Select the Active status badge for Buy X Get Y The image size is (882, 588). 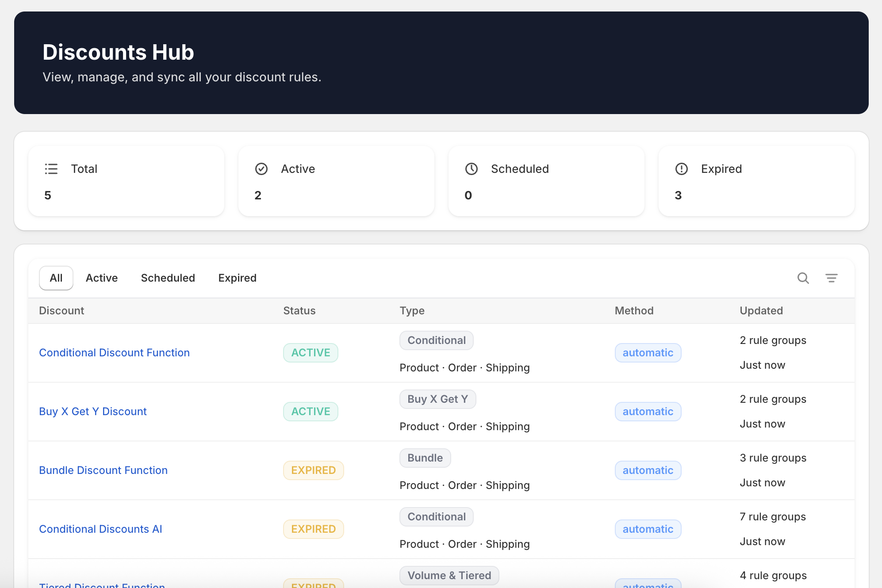point(311,411)
